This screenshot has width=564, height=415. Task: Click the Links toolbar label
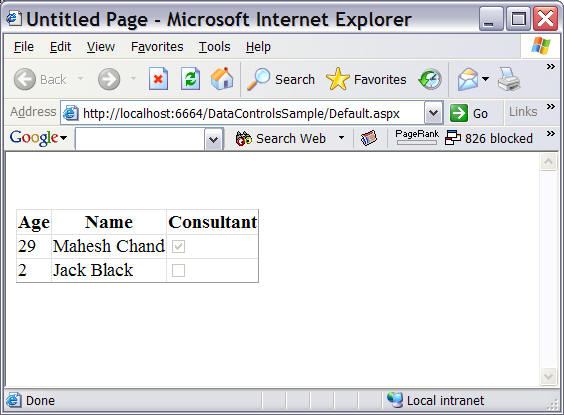click(523, 112)
